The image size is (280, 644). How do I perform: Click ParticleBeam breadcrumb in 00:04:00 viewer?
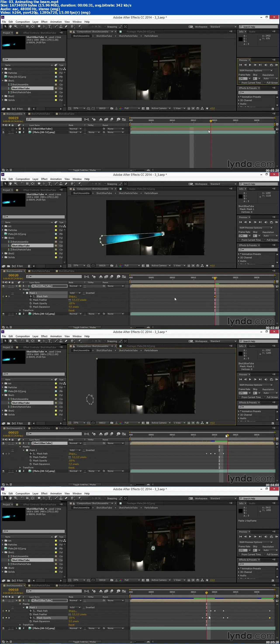pyautogui.click(x=151, y=350)
